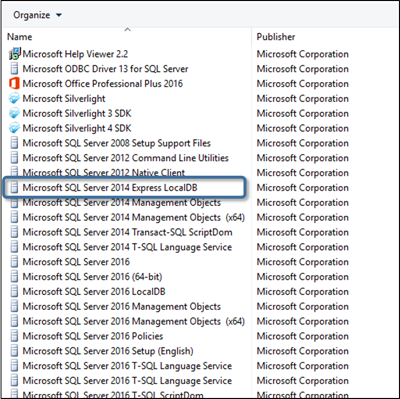Select SQL Server 2014 Express LocalDB name
This screenshot has height=399, width=400.
coord(110,187)
